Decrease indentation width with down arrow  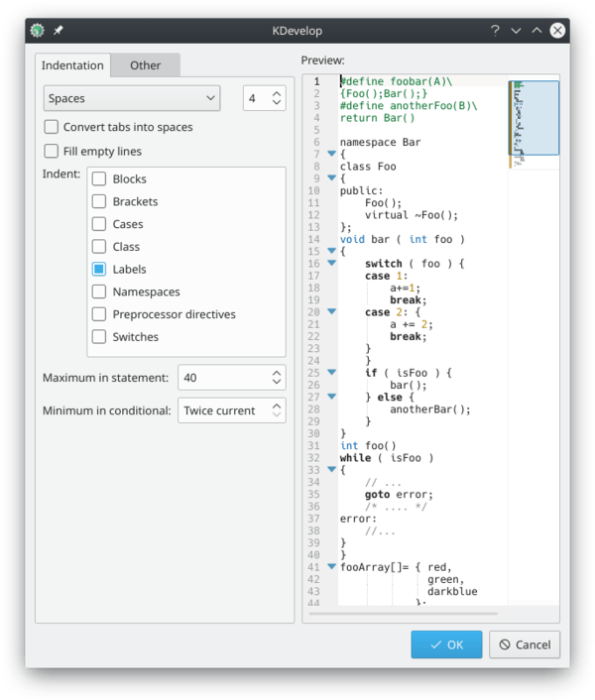pyautogui.click(x=277, y=103)
